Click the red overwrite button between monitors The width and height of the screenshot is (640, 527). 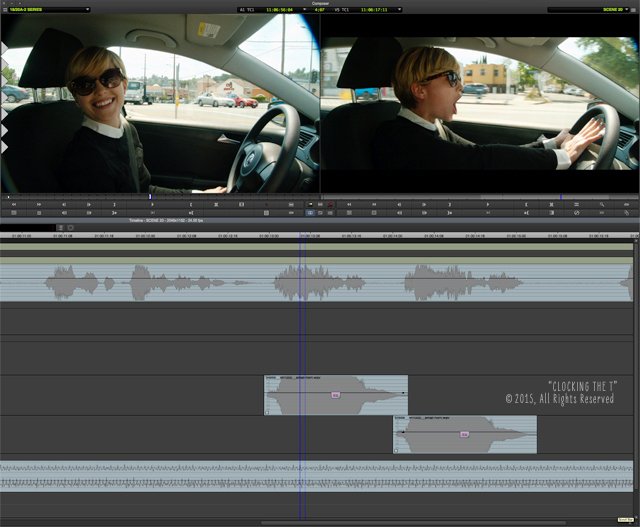tap(331, 204)
